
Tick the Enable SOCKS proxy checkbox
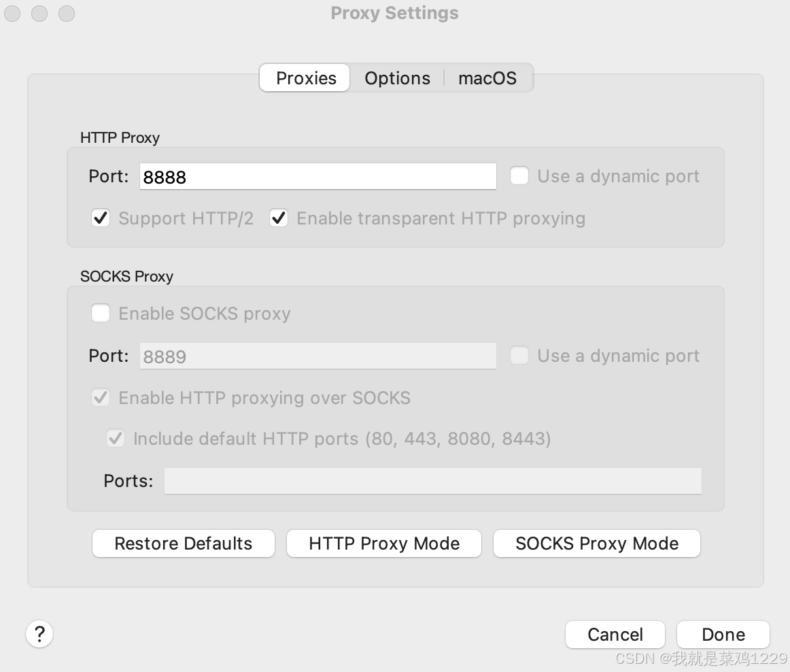[x=100, y=313]
